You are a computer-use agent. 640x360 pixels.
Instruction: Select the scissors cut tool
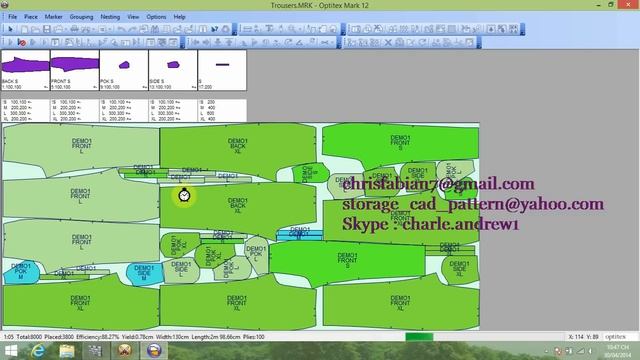point(325,42)
